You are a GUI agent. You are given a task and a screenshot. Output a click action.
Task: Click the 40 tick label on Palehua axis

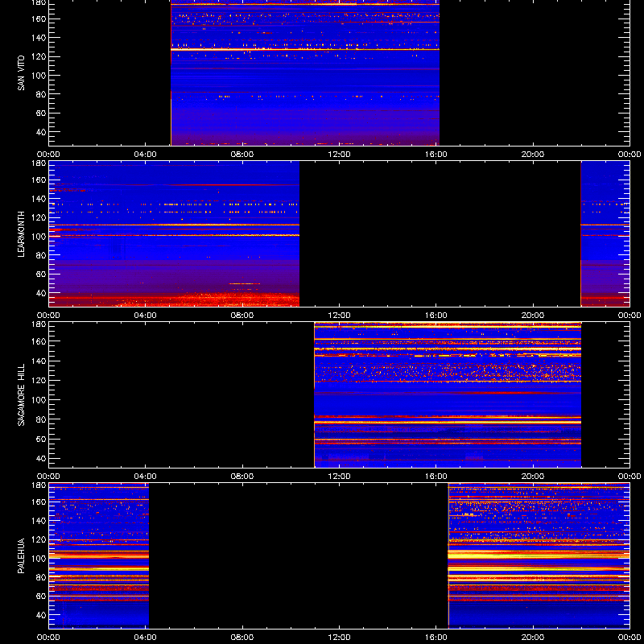pos(41,615)
